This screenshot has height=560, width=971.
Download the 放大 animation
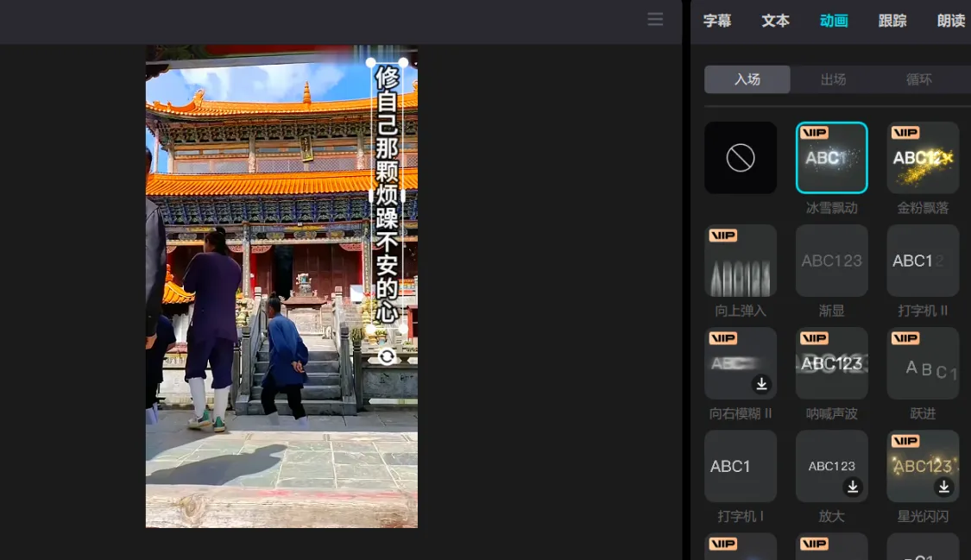click(853, 487)
